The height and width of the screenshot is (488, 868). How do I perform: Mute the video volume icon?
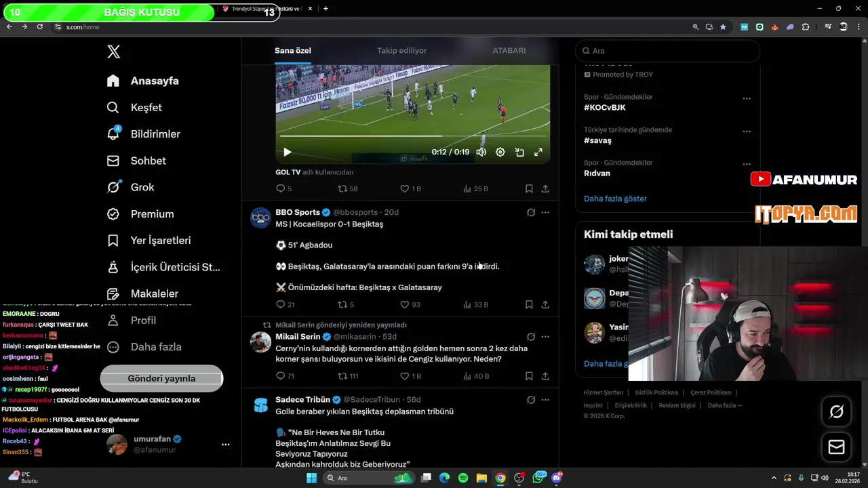[x=481, y=152]
